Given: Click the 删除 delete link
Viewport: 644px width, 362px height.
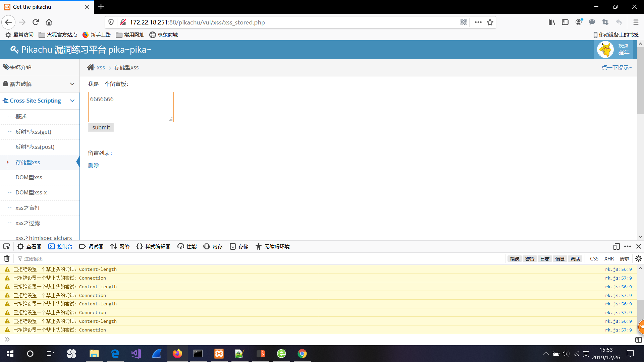Looking at the screenshot, I should (93, 165).
